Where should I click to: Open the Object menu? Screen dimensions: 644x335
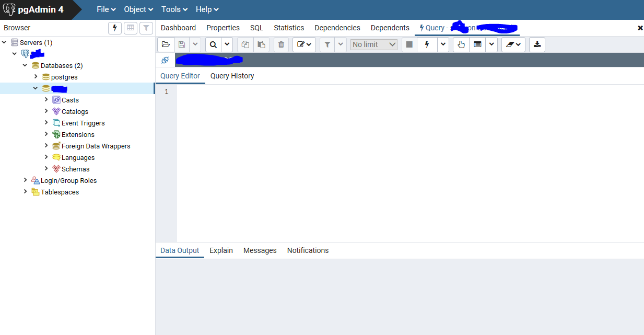click(138, 9)
